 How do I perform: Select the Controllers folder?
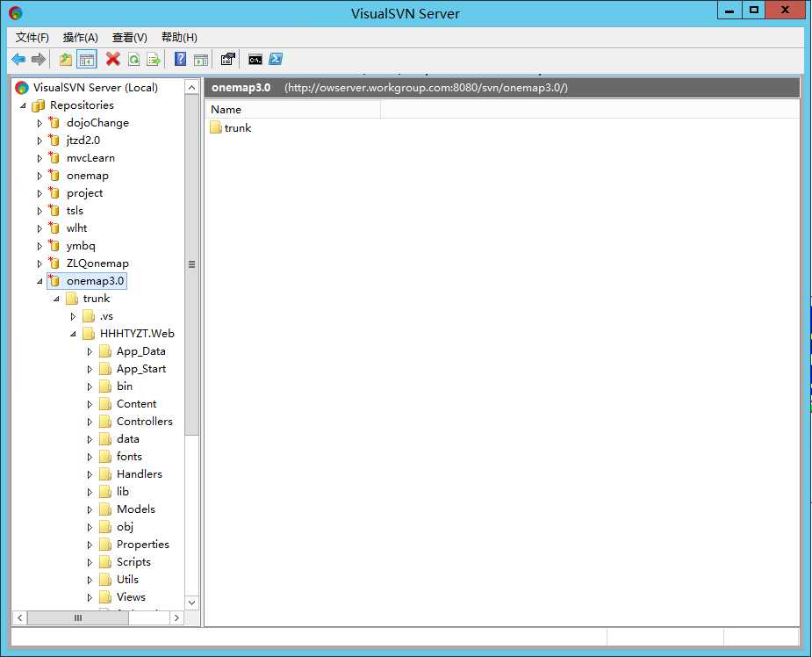[x=145, y=422]
